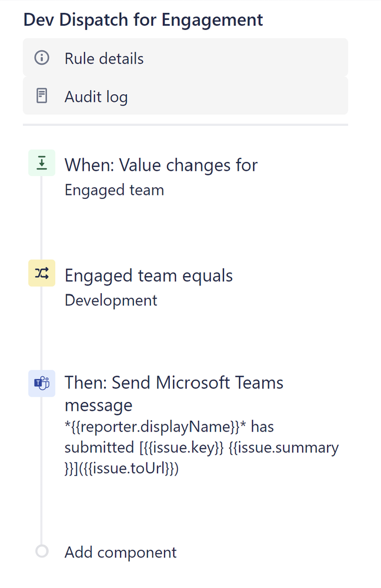Select the Engaged team trigger field text
Image resolution: width=381 pixels, height=588 pixels.
[113, 190]
